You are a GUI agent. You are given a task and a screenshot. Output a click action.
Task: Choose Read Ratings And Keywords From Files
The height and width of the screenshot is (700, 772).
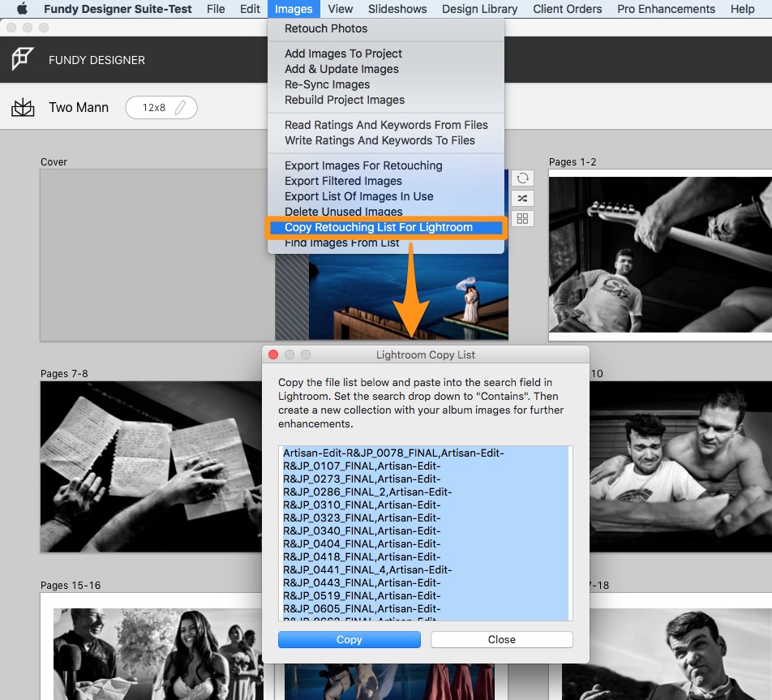[x=386, y=125]
